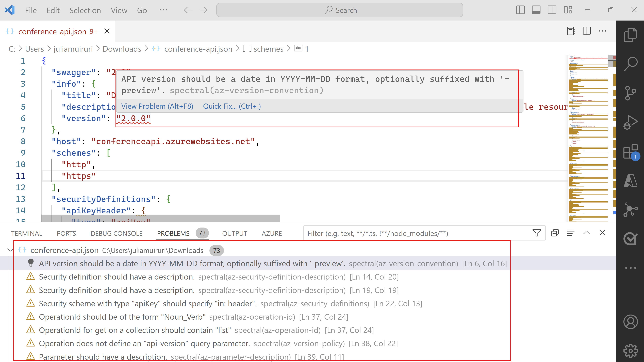Open the split editor layout dropdown
The width and height of the screenshot is (644, 362).
tap(587, 31)
